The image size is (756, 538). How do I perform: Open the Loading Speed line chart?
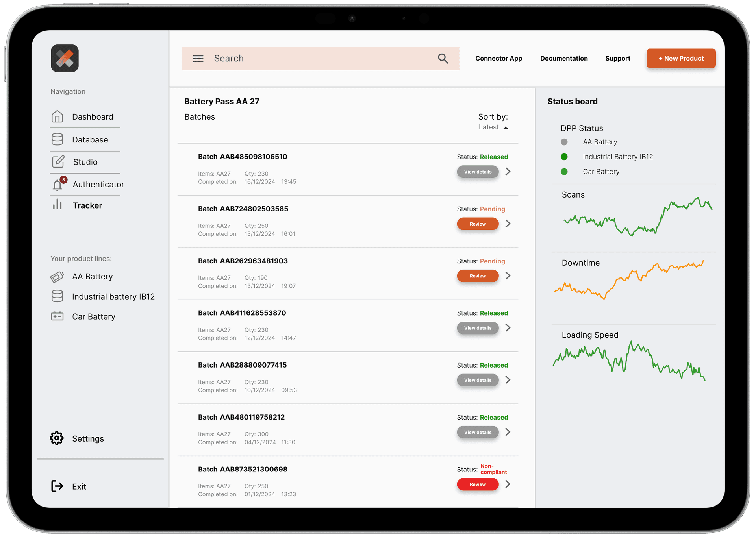(x=629, y=361)
